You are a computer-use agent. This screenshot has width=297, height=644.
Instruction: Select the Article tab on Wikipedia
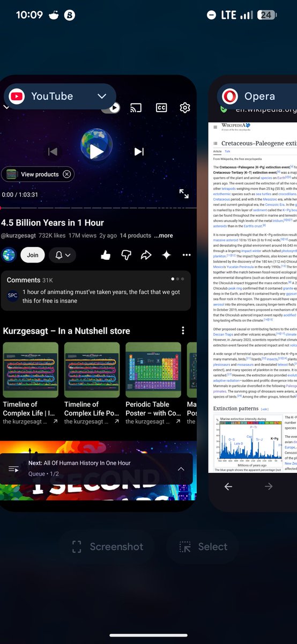coord(217,151)
